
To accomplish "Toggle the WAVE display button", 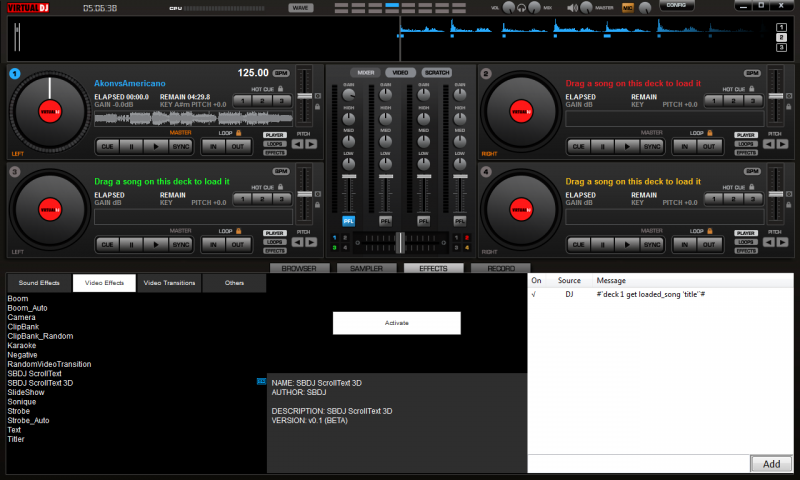I will (301, 8).
